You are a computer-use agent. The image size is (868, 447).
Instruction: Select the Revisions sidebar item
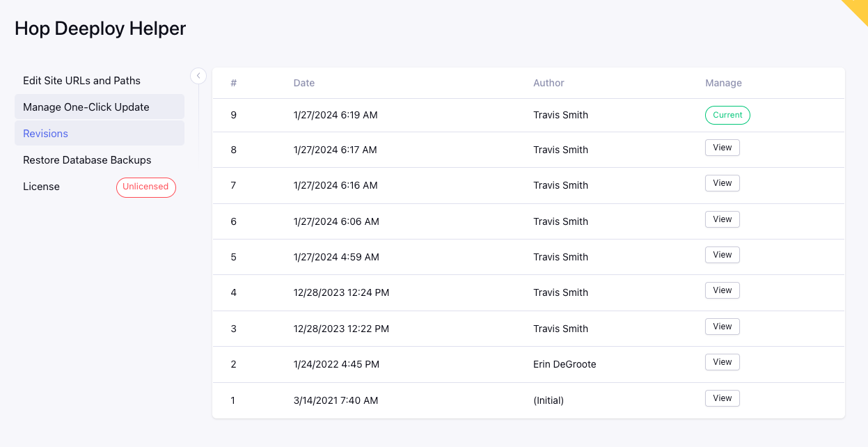pos(45,134)
